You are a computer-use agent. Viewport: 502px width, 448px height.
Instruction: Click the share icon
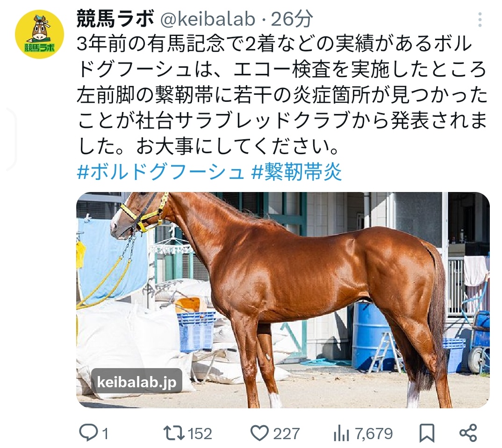pyautogui.click(x=468, y=433)
